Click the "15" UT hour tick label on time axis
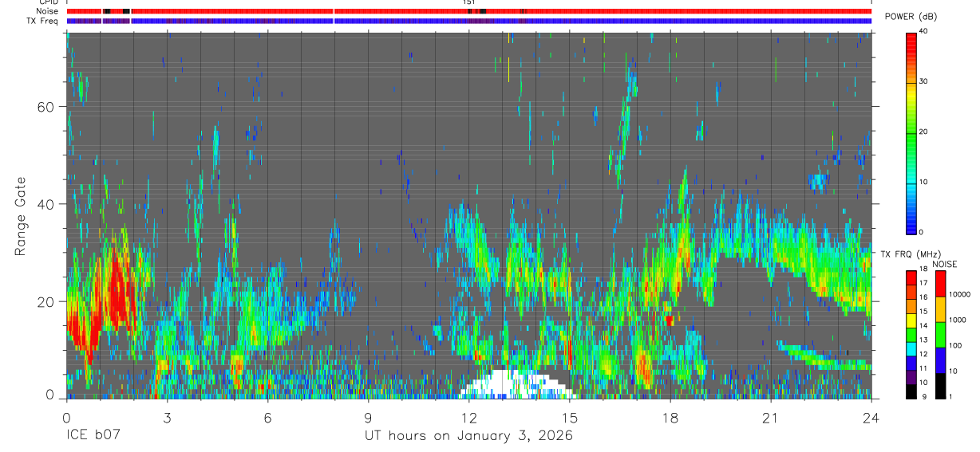 pos(570,417)
